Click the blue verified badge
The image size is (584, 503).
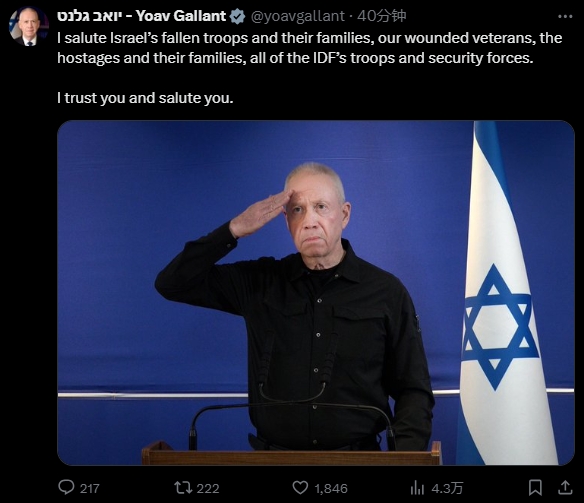coord(237,16)
